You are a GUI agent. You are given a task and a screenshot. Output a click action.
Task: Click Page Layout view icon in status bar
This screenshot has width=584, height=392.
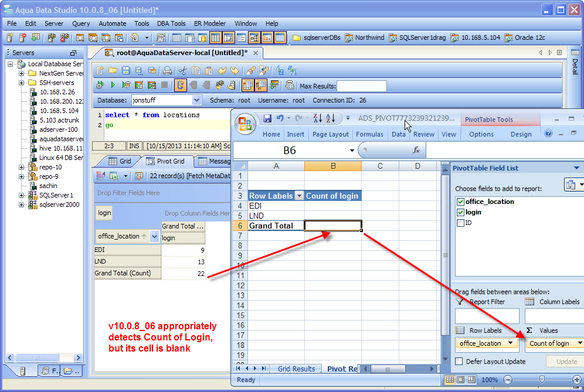[461, 380]
